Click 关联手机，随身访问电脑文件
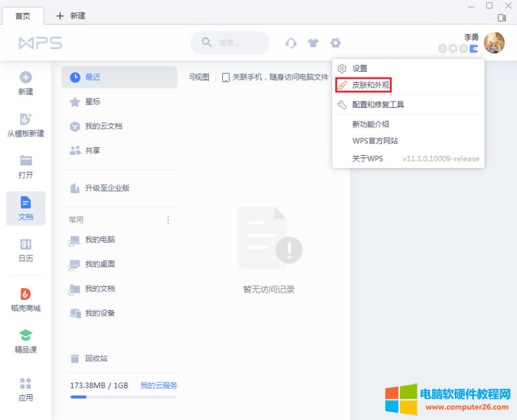Image resolution: width=517 pixels, height=420 pixels. (280, 77)
